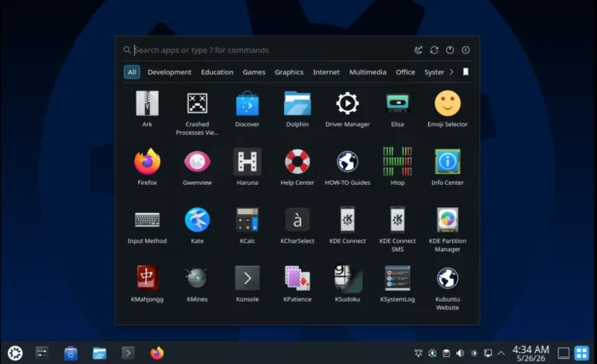The height and width of the screenshot is (364, 597).
Task: Show the Office category
Action: (405, 72)
